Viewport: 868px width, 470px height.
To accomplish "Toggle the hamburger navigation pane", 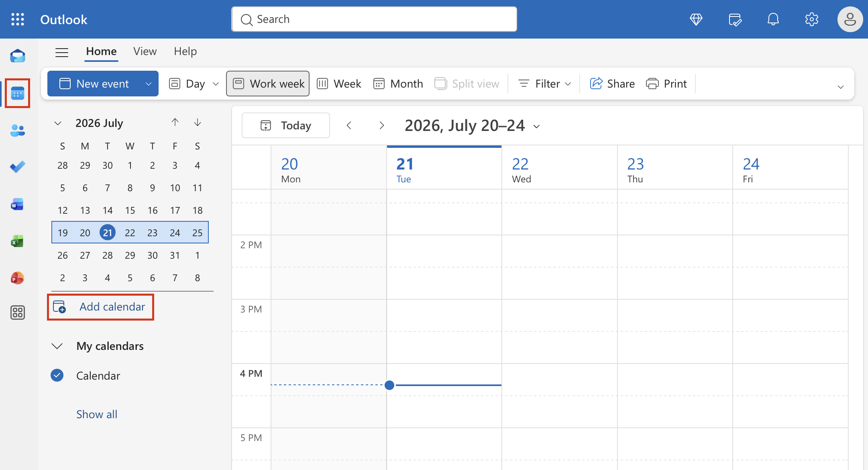I will click(x=62, y=52).
